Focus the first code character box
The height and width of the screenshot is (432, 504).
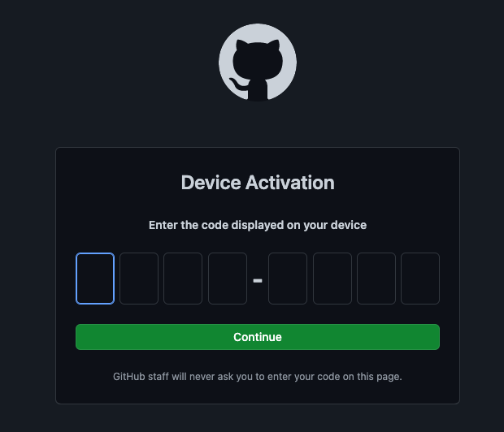click(x=95, y=279)
